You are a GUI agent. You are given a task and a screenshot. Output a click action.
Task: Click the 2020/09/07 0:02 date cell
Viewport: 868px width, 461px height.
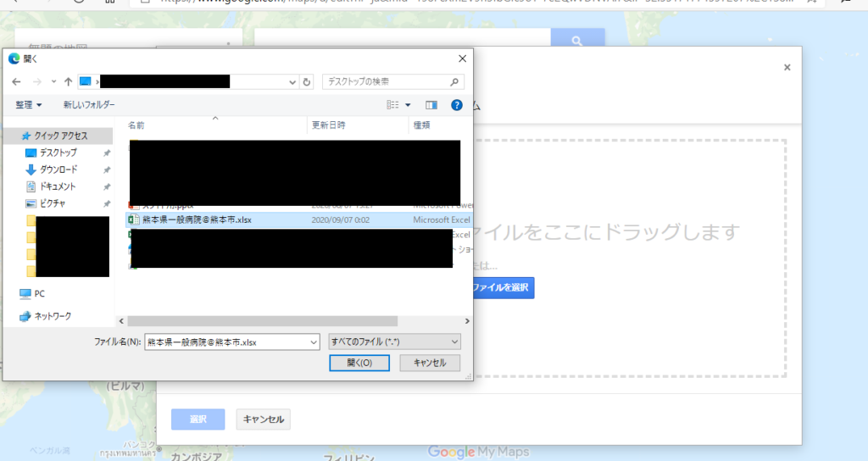341,219
